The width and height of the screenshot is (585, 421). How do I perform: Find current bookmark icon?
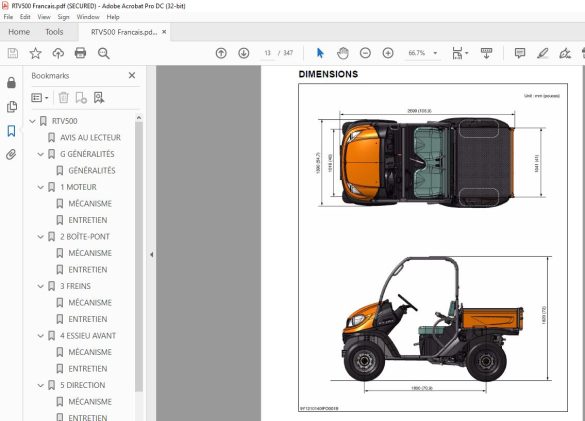pos(99,98)
